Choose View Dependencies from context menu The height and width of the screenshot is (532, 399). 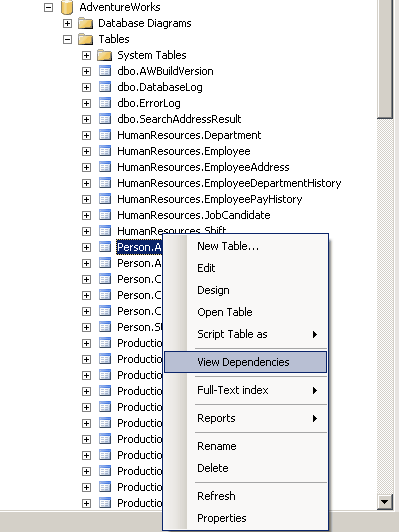(x=245, y=362)
